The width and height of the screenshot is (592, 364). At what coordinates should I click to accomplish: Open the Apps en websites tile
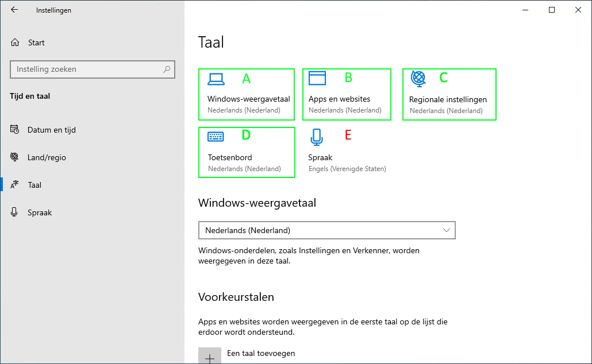point(347,94)
